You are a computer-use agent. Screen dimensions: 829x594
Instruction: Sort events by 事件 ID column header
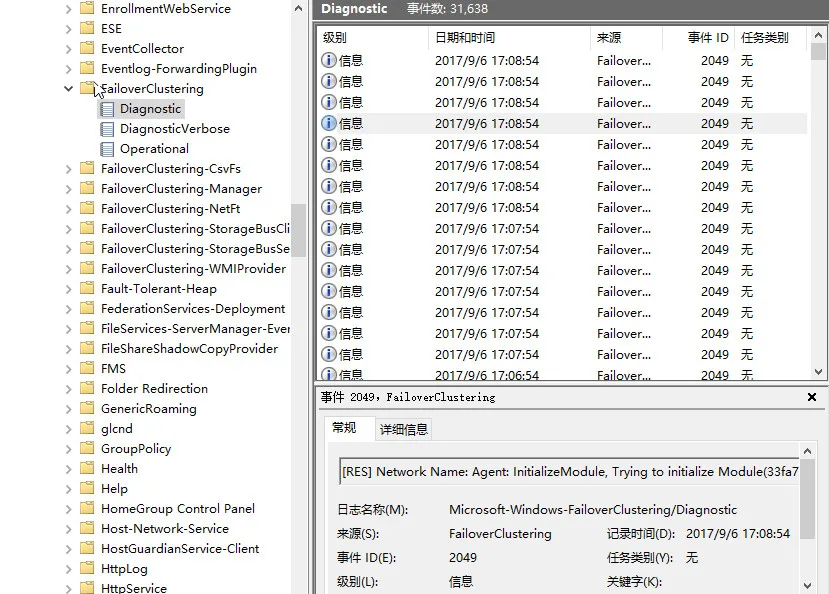pos(698,38)
